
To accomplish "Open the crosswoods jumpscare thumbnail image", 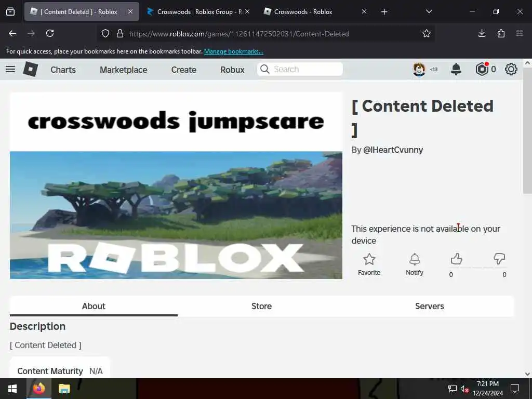I will pyautogui.click(x=176, y=185).
